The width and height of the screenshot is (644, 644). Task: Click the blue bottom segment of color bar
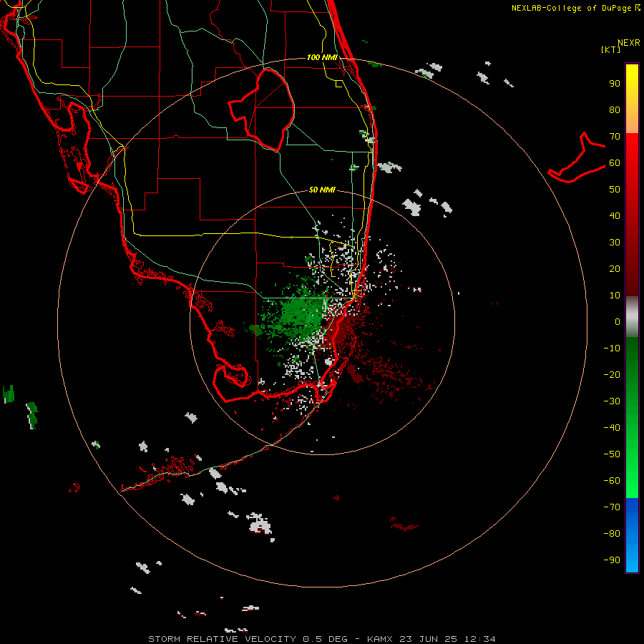(x=632, y=535)
